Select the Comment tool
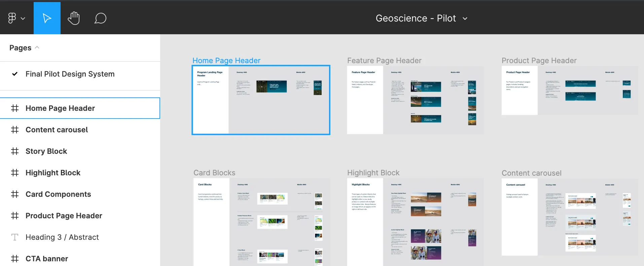The image size is (644, 266). point(100,18)
